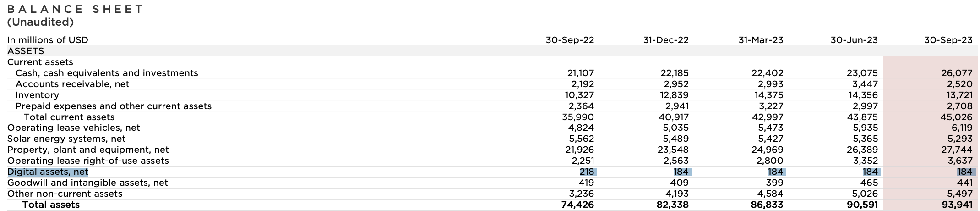Click the "In millions of USD" text
The image size is (980, 211).
point(48,40)
